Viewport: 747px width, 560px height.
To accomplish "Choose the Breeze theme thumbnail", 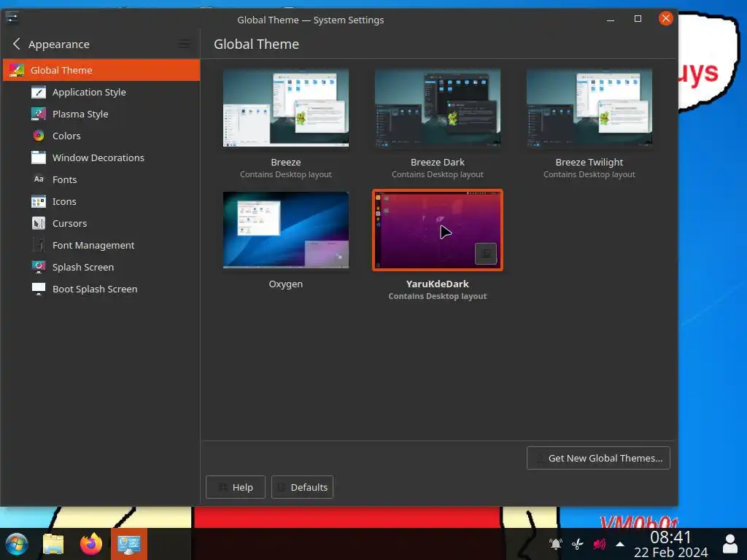I will (x=286, y=108).
